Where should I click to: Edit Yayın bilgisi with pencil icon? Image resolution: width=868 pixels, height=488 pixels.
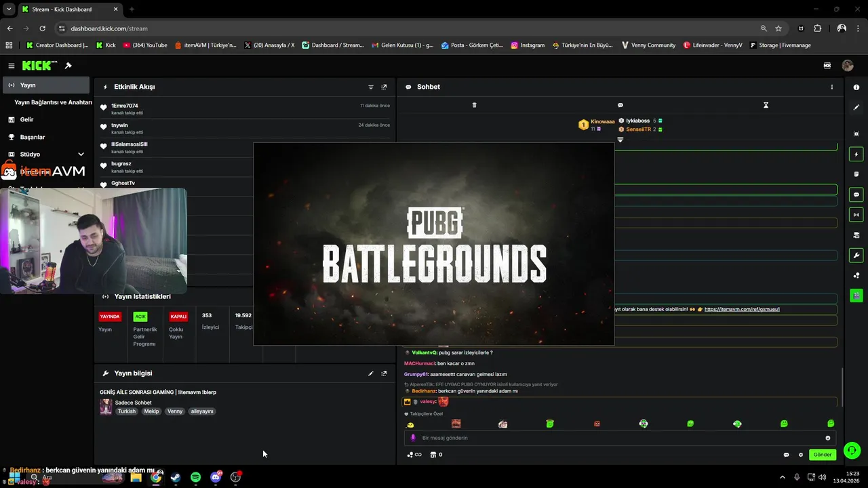(x=371, y=373)
